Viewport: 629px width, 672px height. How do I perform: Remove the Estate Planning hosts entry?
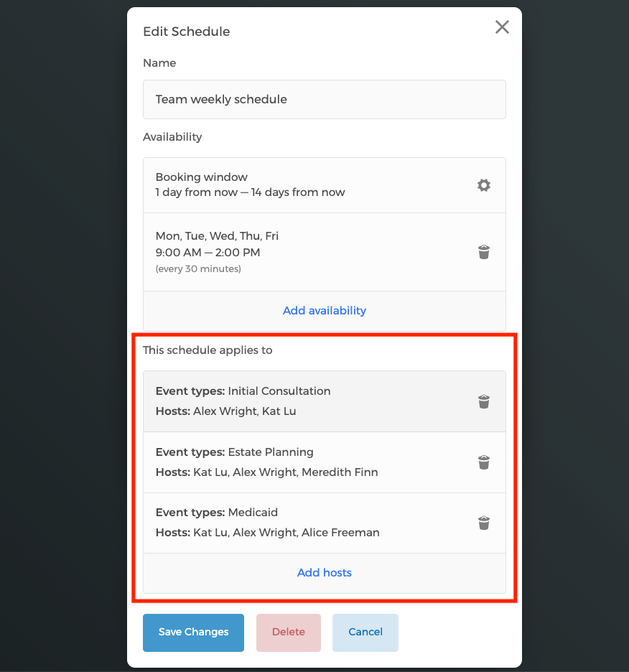[x=484, y=462]
